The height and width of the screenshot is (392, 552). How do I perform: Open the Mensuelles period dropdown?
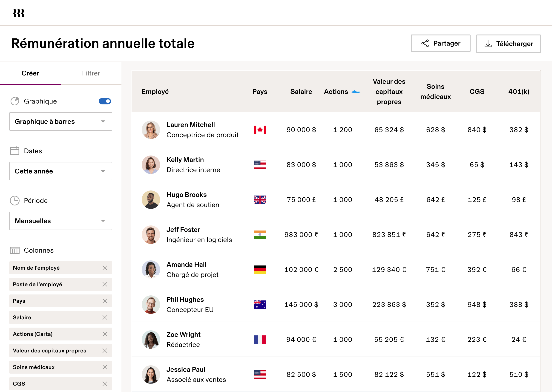tap(60, 221)
